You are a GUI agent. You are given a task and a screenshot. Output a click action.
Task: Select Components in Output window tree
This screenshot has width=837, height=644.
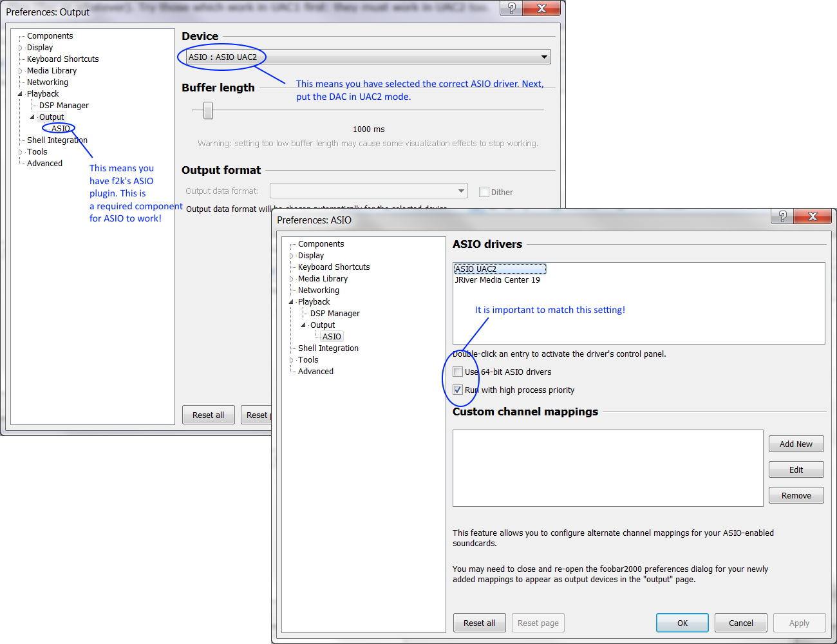[50, 36]
